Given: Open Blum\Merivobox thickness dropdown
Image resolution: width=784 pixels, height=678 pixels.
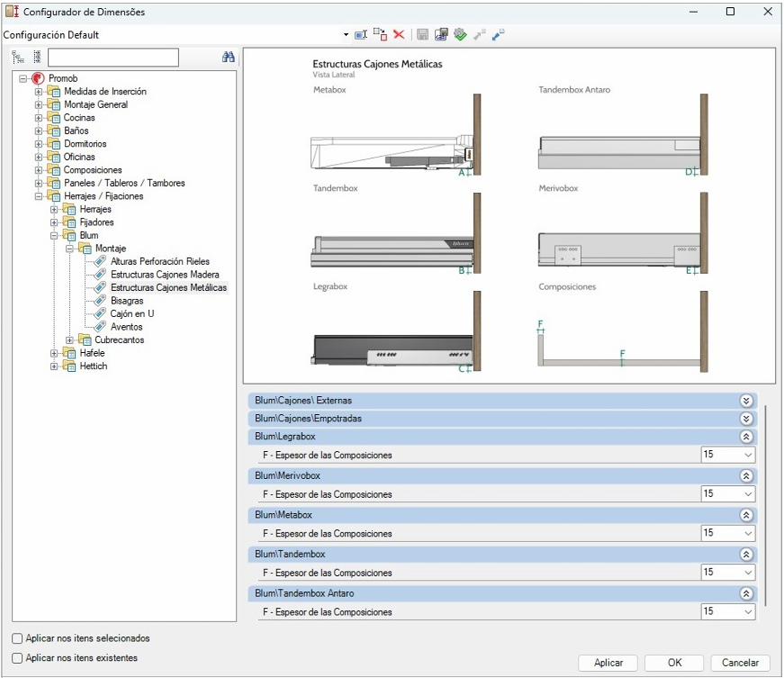Looking at the screenshot, I should pos(748,494).
